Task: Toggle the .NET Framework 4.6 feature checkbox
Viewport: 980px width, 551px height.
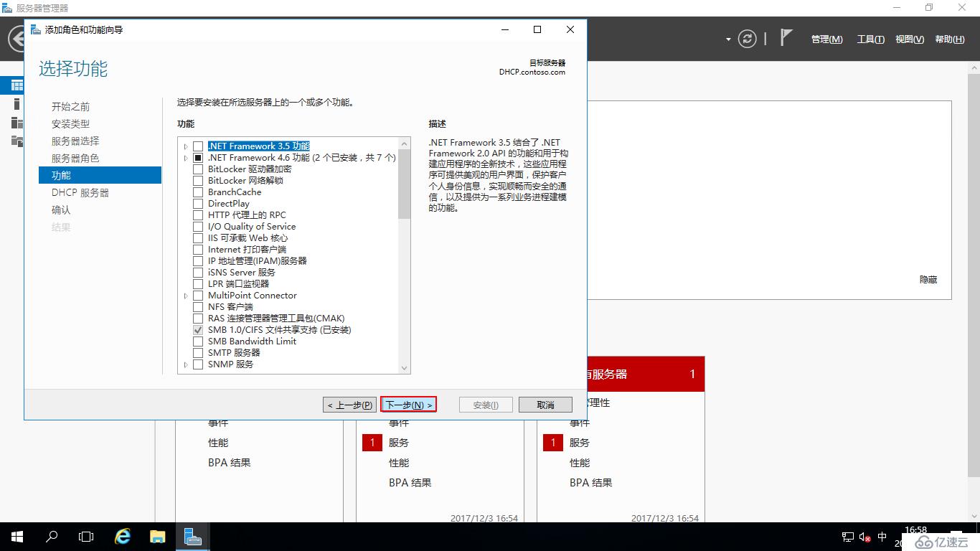Action: point(198,158)
